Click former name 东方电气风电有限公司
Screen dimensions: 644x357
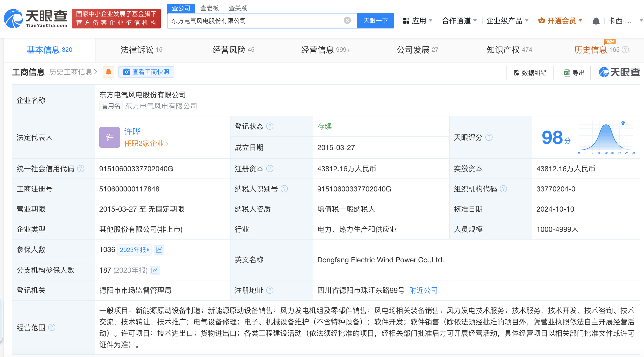(x=161, y=106)
